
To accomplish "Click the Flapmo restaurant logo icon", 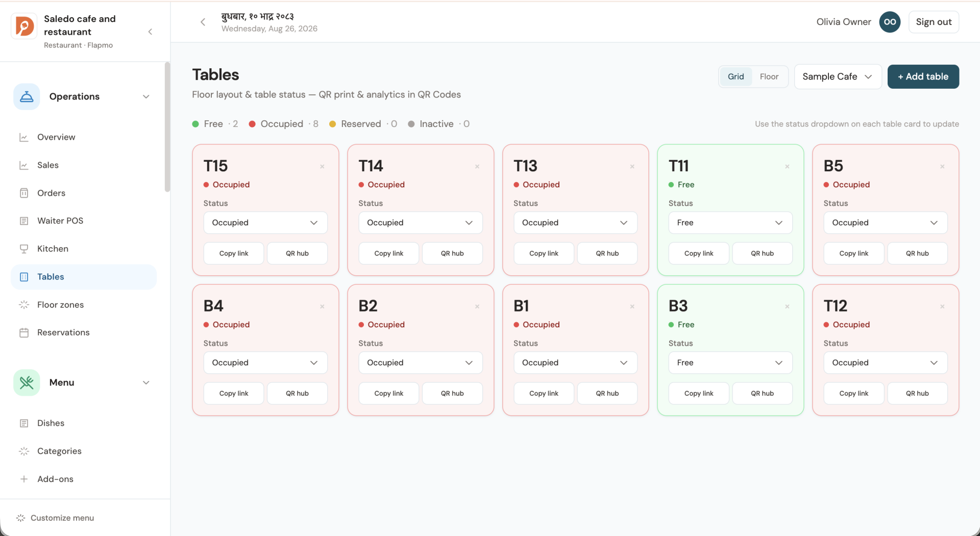I will (x=24, y=26).
